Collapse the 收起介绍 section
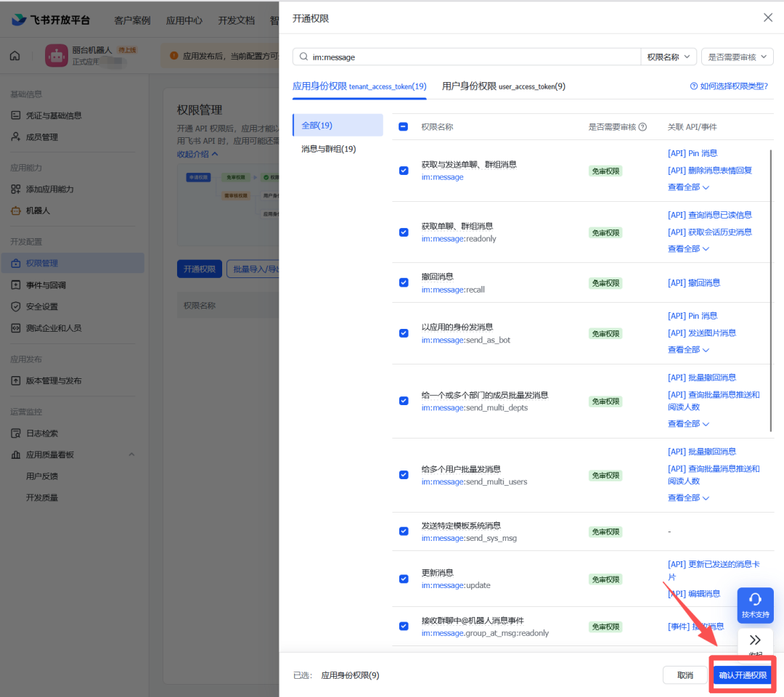Viewport: 784px width, 697px height. point(197,154)
